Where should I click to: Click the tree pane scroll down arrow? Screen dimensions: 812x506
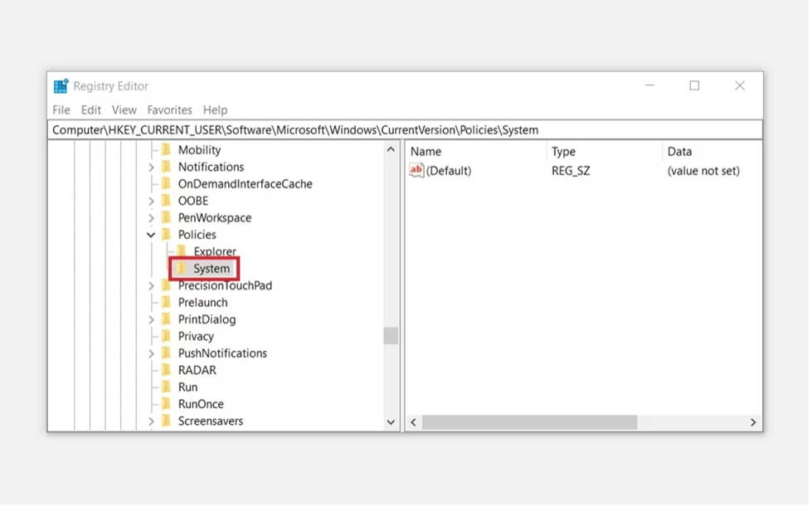(391, 422)
